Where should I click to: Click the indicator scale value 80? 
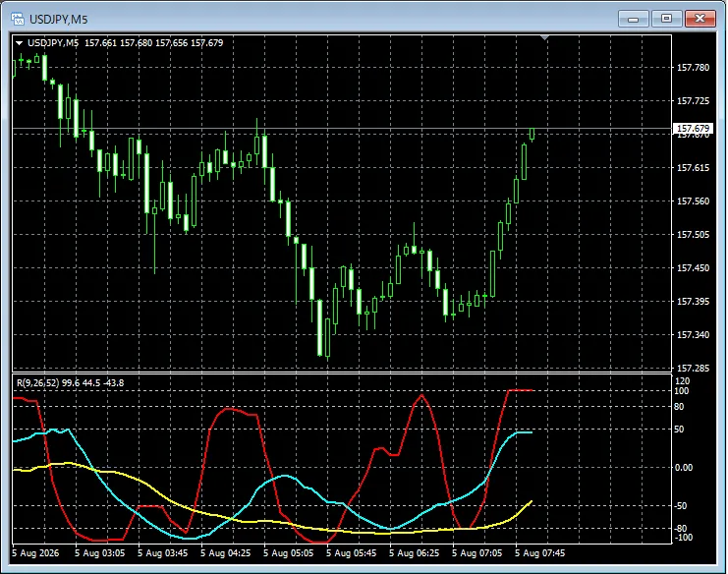pyautogui.click(x=679, y=407)
